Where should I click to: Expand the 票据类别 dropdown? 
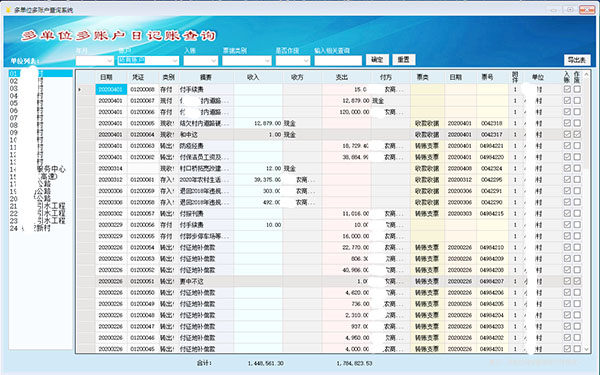[267, 61]
